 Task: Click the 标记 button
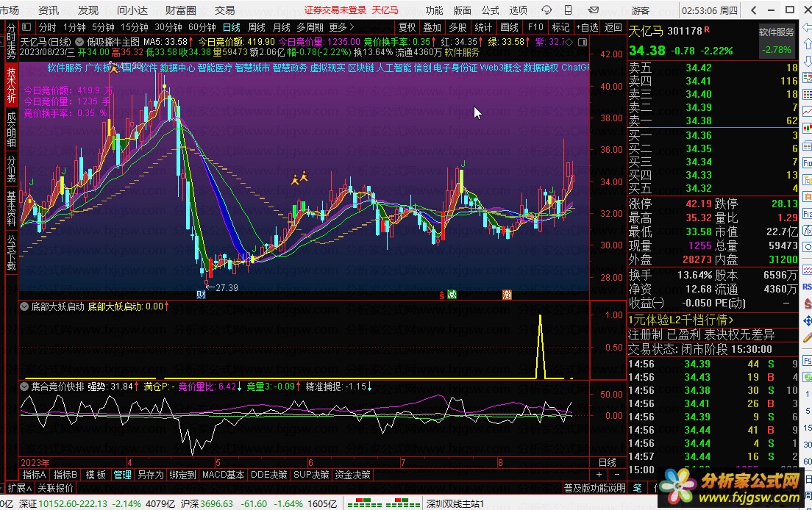tap(561, 27)
